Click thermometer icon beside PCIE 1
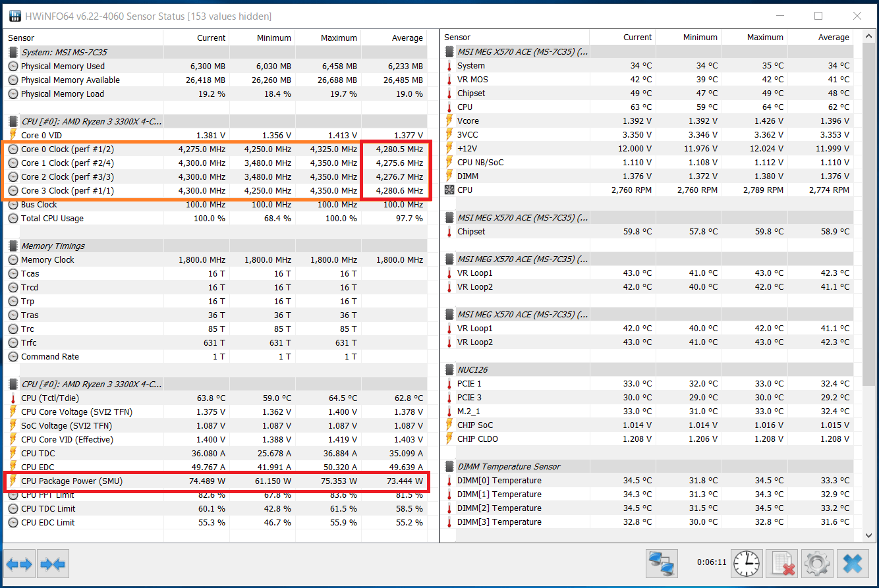The image size is (879, 588). pos(449,383)
